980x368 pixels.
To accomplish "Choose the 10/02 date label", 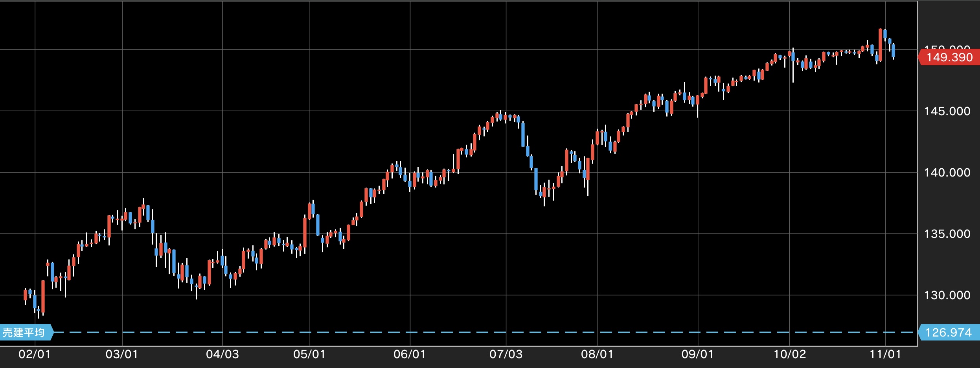I will pyautogui.click(x=790, y=354).
